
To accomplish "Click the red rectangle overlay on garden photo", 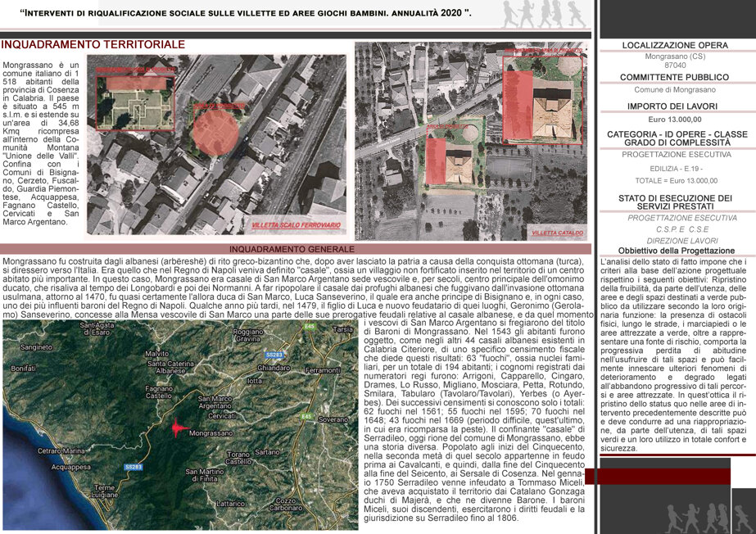I will point(135,84).
